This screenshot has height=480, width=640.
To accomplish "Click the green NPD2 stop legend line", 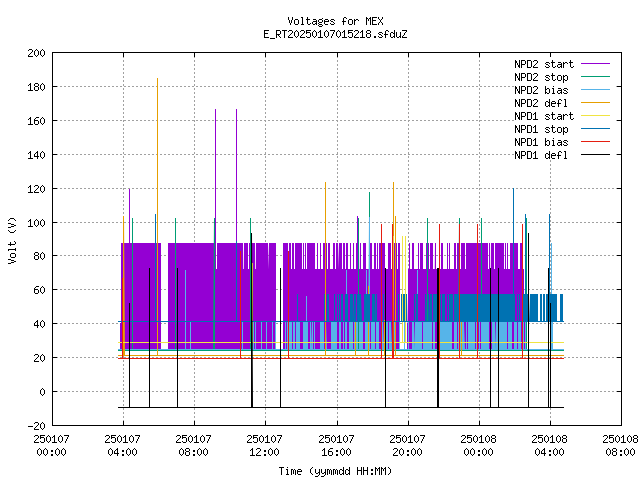I will click(596, 77).
